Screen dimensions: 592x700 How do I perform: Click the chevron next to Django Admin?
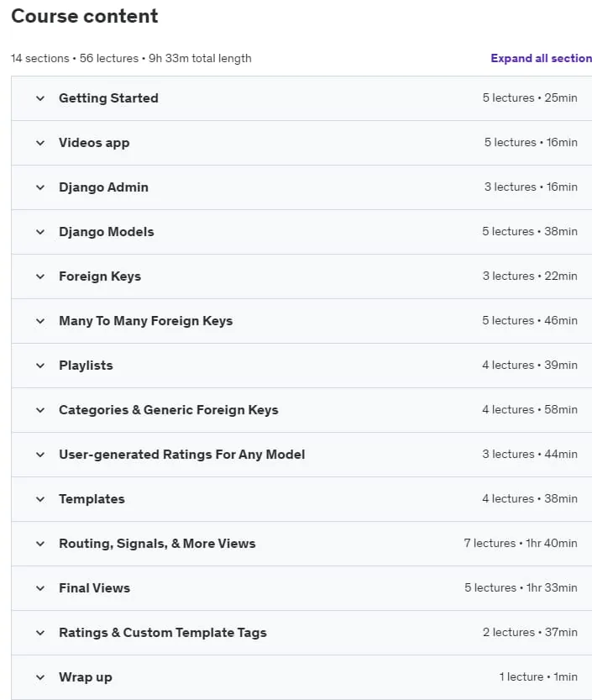[40, 187]
